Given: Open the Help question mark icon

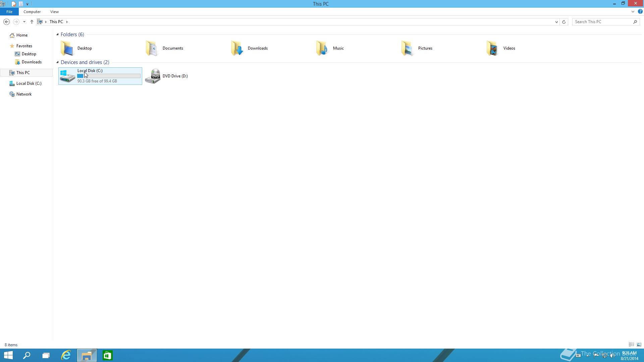Looking at the screenshot, I should [640, 11].
